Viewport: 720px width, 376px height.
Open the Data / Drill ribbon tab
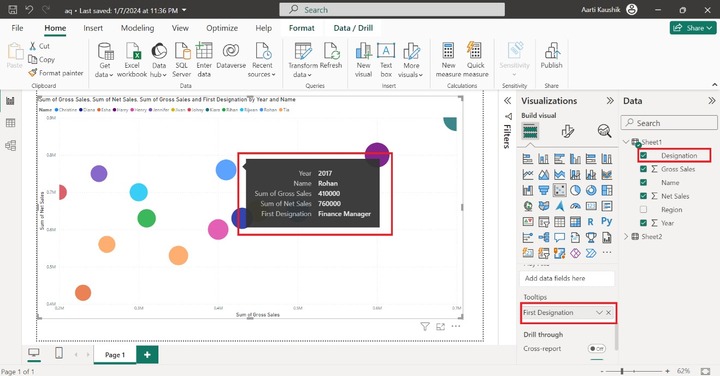click(353, 28)
